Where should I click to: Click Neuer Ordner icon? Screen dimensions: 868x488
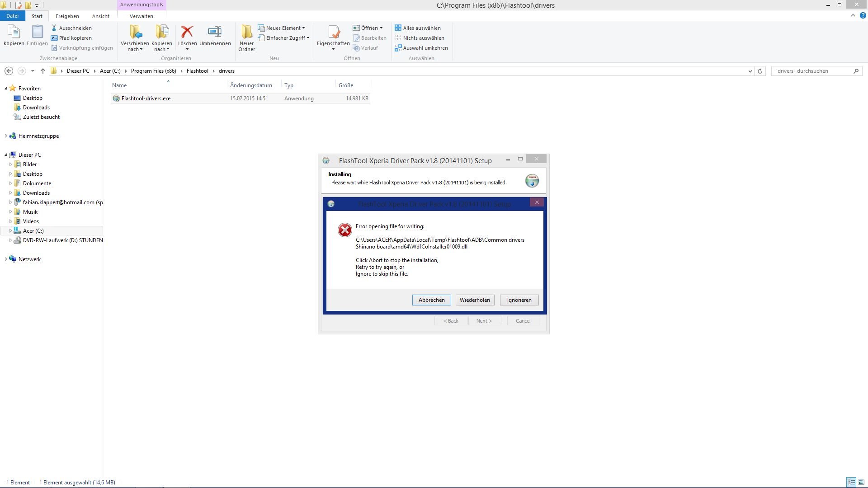click(246, 32)
